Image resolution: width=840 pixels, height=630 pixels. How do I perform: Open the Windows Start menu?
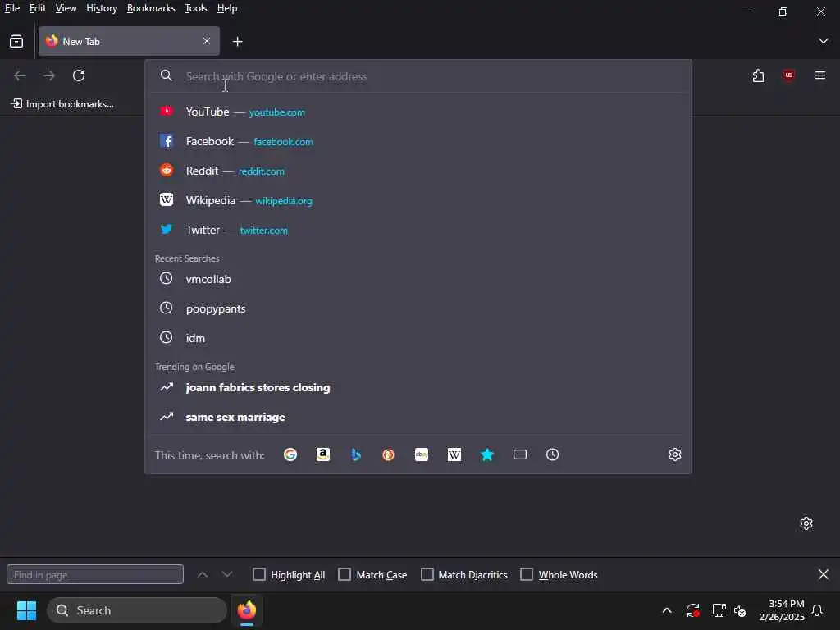tap(26, 610)
